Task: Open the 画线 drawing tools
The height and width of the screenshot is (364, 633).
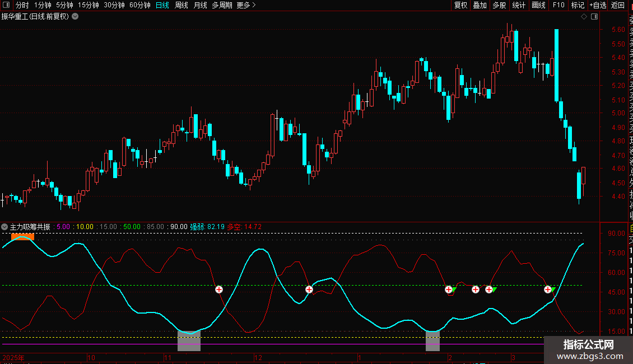Action: [538, 5]
